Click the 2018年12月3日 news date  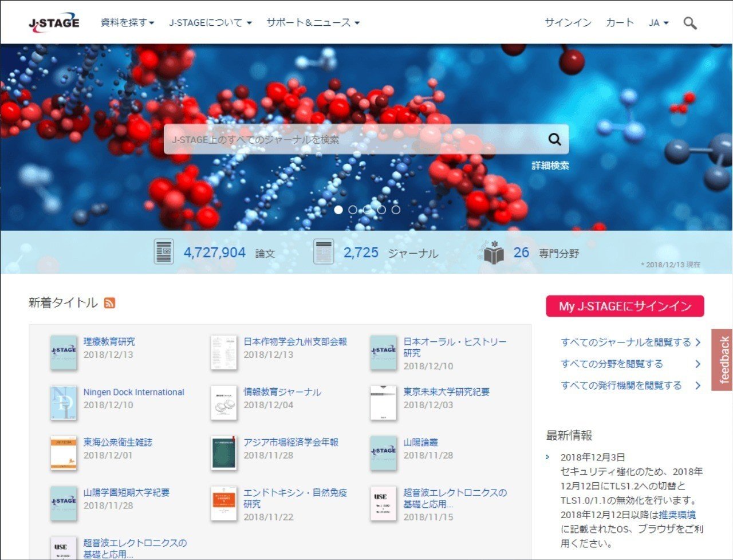click(x=593, y=458)
